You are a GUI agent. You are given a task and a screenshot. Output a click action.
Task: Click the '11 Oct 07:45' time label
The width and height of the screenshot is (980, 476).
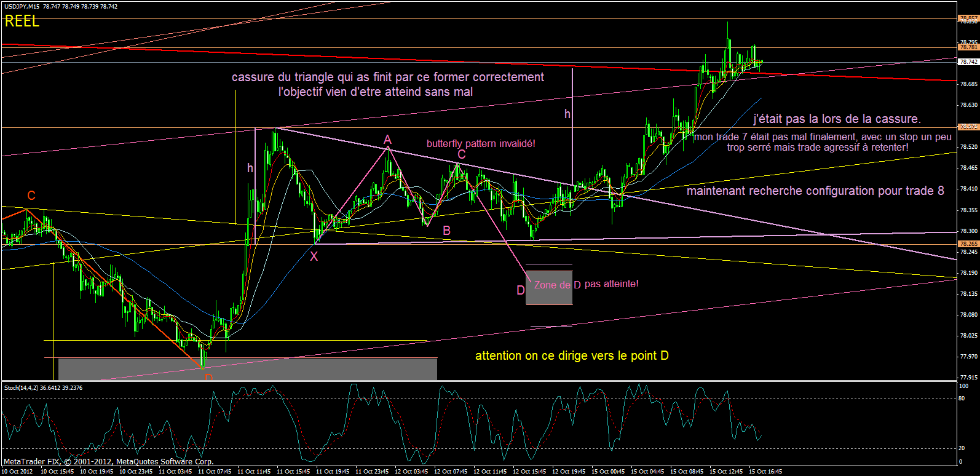[215, 472]
